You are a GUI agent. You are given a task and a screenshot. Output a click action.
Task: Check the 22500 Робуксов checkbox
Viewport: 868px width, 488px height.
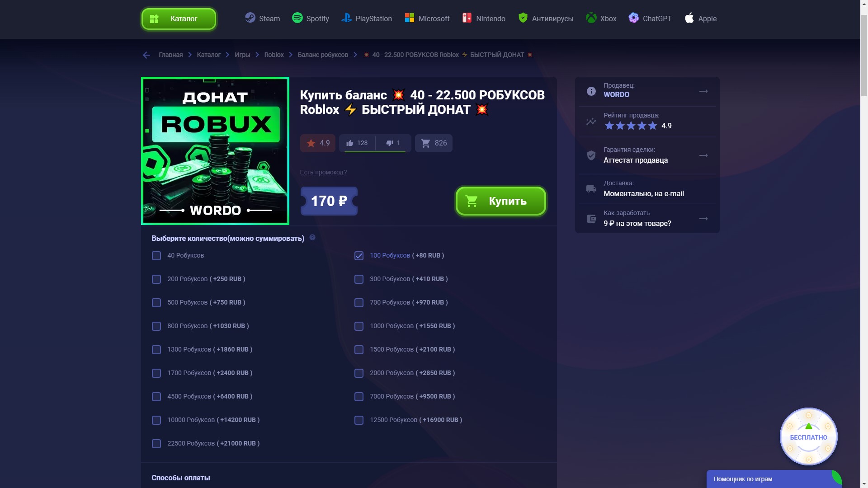(156, 444)
